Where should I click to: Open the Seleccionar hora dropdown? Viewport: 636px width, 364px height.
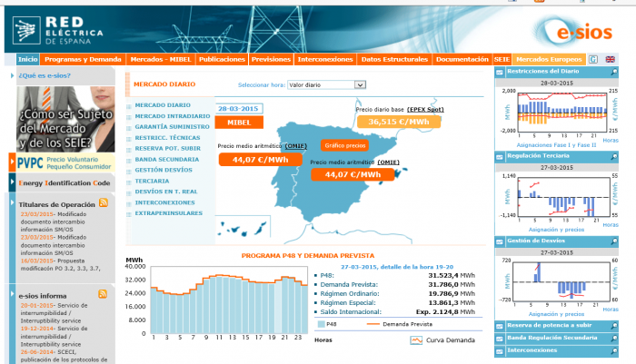pyautogui.click(x=326, y=84)
